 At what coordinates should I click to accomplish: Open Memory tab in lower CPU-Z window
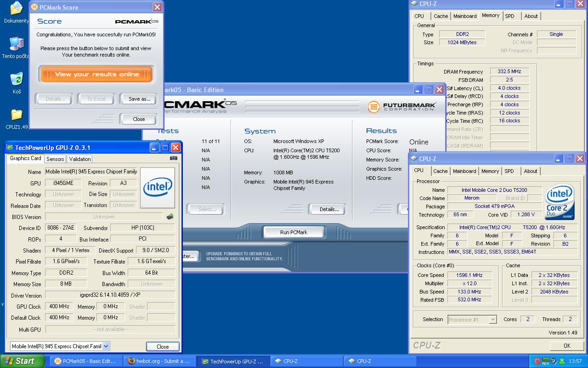[490, 171]
